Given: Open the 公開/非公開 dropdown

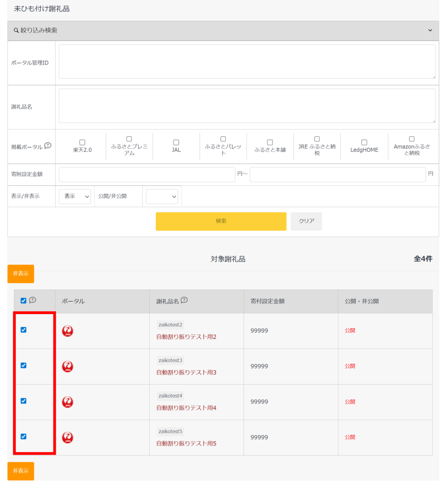Looking at the screenshot, I should [162, 196].
